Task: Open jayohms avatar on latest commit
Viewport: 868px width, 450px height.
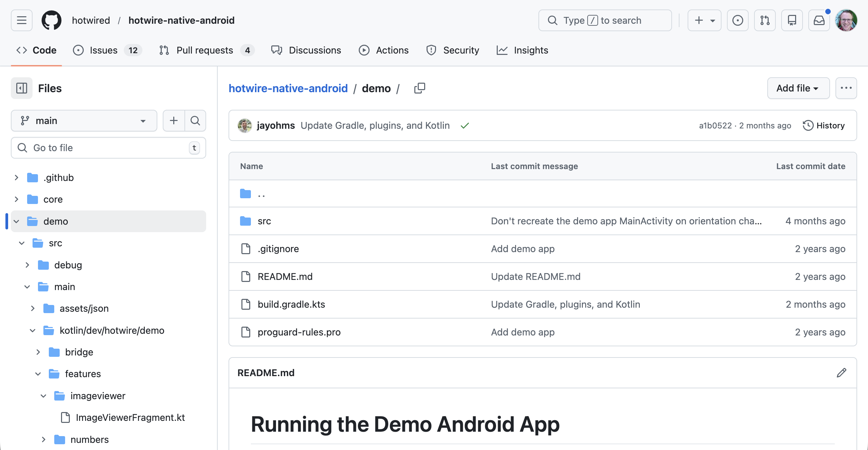Action: point(245,126)
